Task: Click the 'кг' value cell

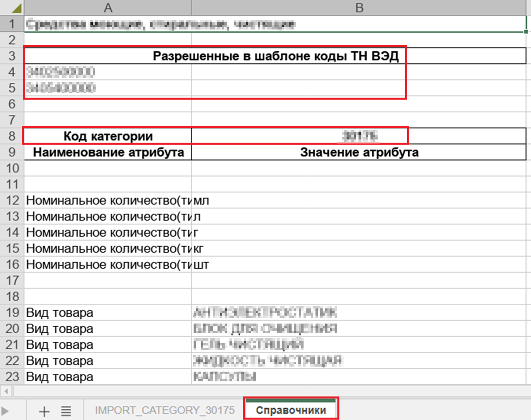Action: [x=359, y=248]
